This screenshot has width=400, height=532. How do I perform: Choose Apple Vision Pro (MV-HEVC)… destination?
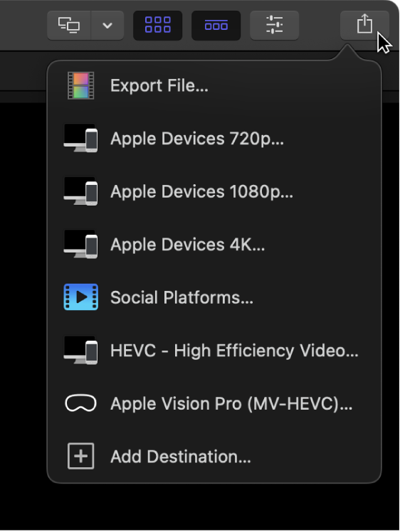[214, 403]
